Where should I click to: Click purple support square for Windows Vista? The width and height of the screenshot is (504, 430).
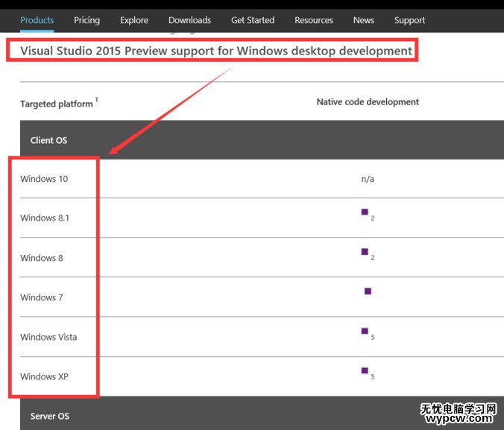coord(365,331)
